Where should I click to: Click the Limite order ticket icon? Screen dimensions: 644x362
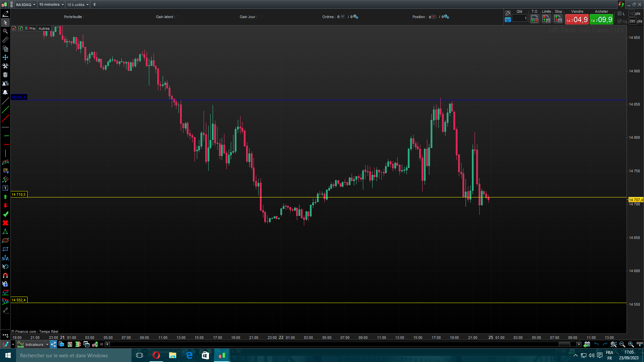tap(546, 19)
